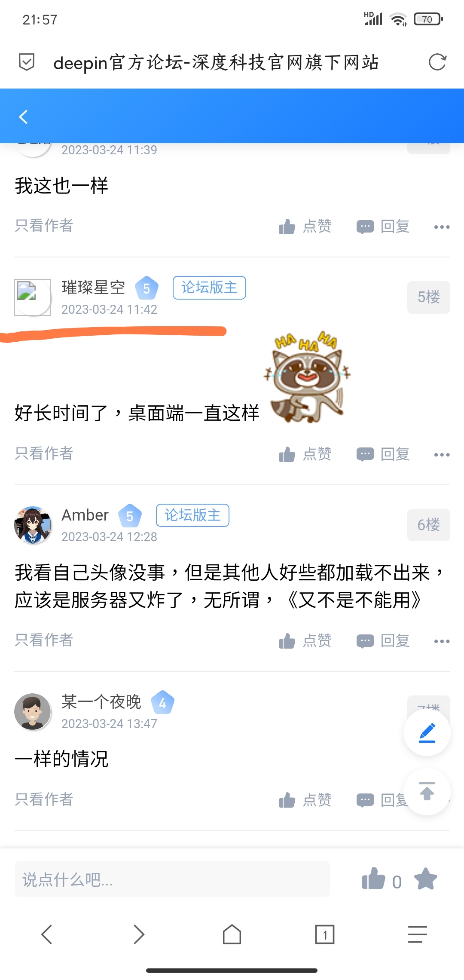
Task: Like the thread via bottom thumbs-up
Action: (x=373, y=879)
